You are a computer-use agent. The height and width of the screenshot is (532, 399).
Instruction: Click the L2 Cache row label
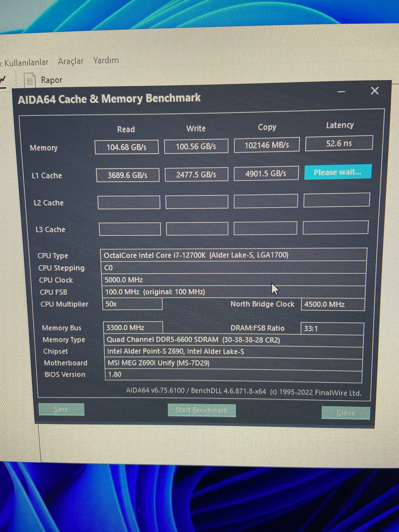[49, 203]
